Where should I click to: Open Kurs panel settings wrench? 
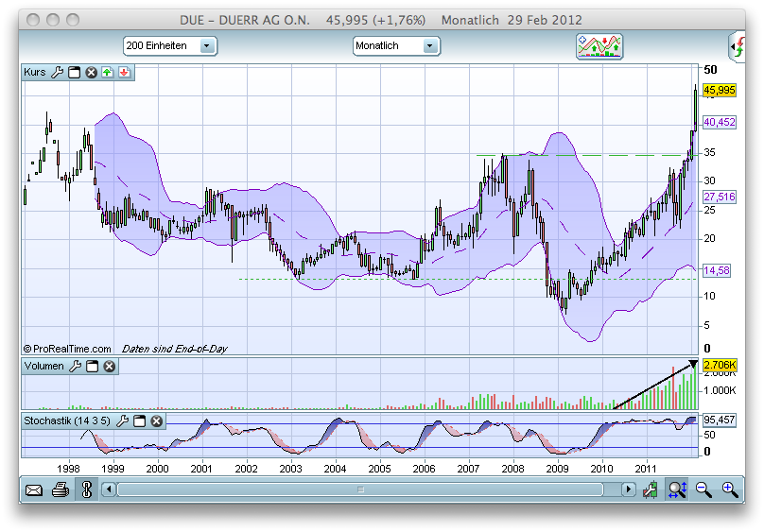click(57, 73)
